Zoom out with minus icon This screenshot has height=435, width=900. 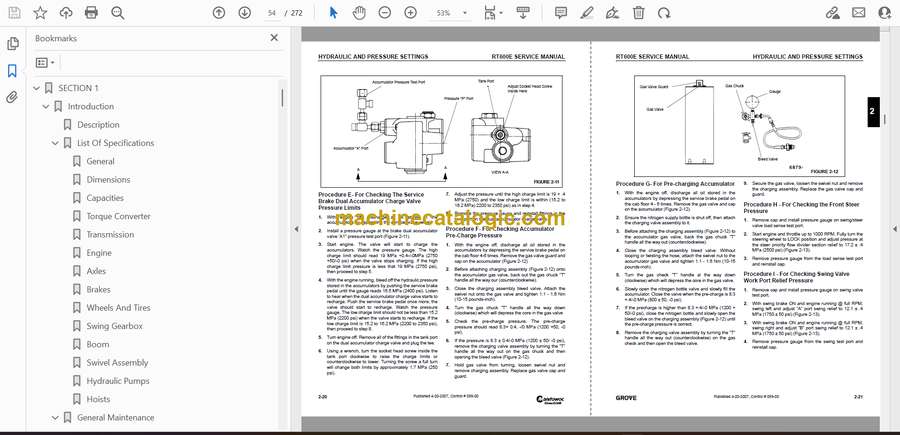385,13
